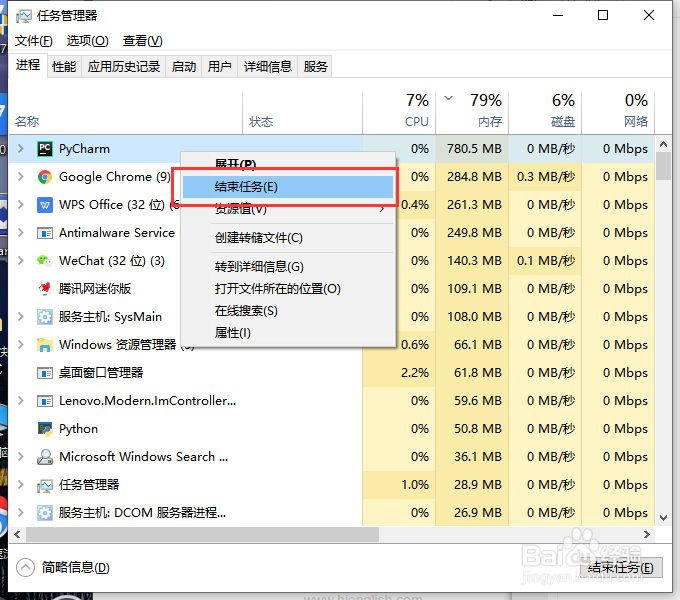680x600 pixels.
Task: Sort by the 内存 column header
Action: tap(472, 112)
